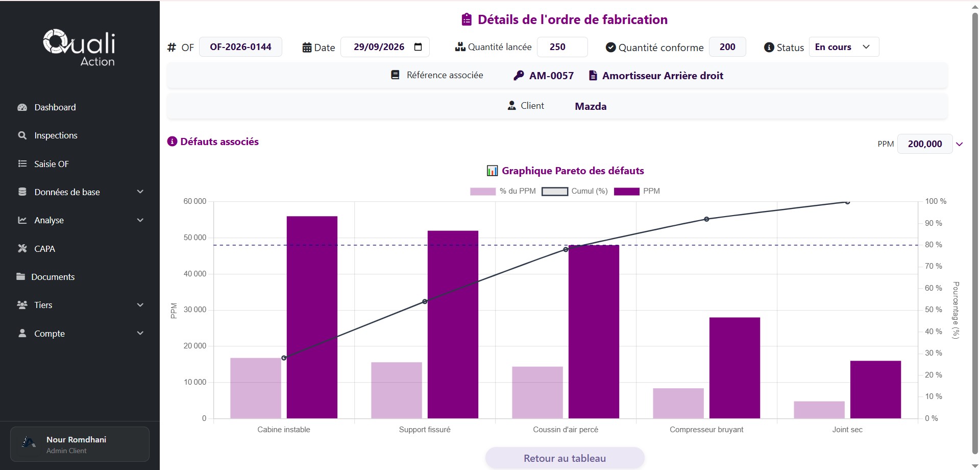The width and height of the screenshot is (980, 470).
Task: Click the Client person icon
Action: click(x=511, y=106)
